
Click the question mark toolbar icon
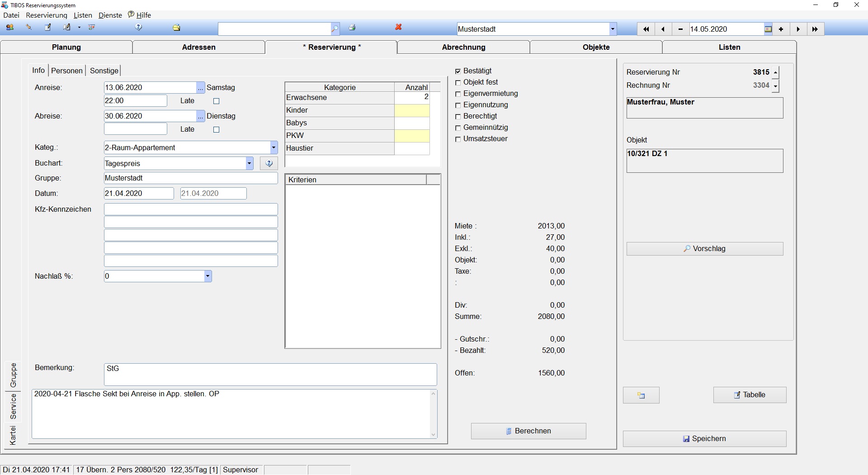(139, 28)
